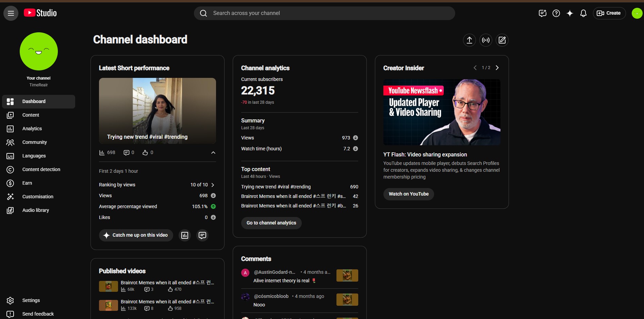Open the send feedback icon in top bar
The width and height of the screenshot is (644, 319).
[543, 13]
